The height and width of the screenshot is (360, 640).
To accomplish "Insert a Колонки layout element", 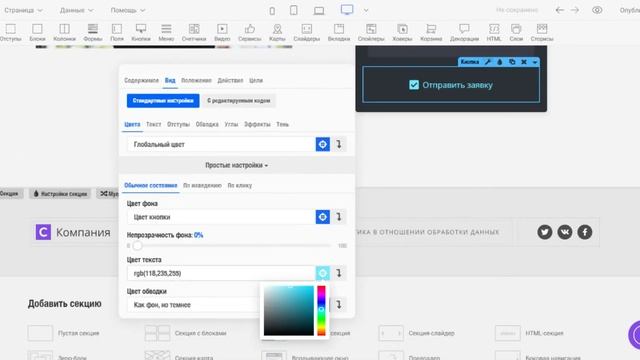I will coord(64,32).
